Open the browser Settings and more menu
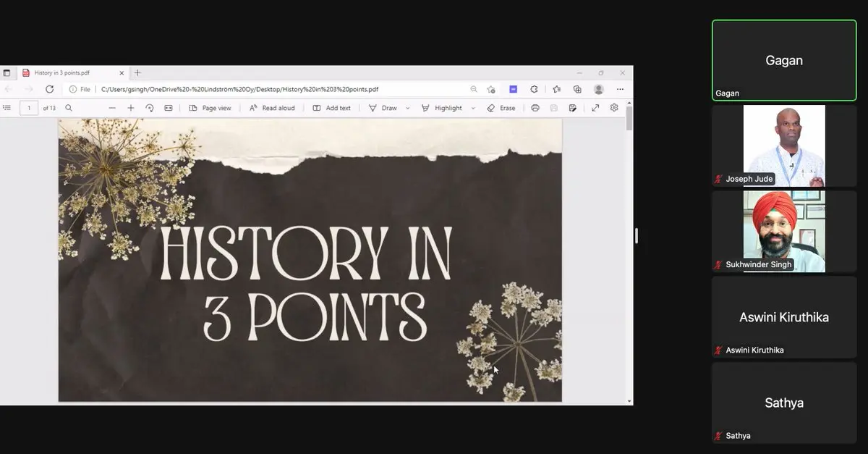Screen dimensions: 868x454 click(x=620, y=89)
